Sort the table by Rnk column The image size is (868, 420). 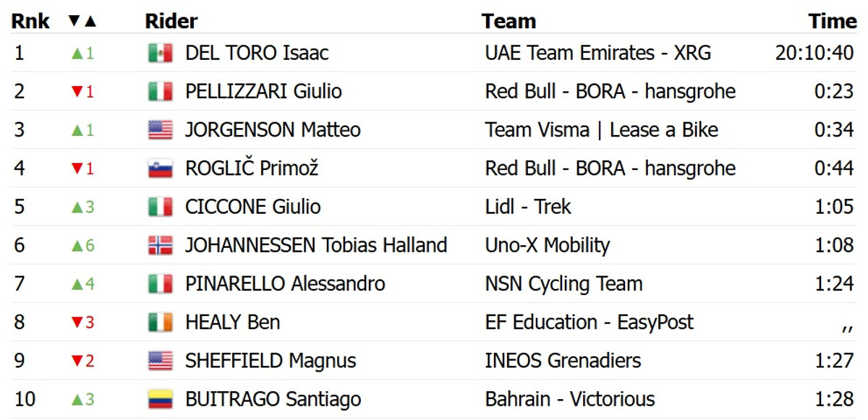(x=30, y=21)
